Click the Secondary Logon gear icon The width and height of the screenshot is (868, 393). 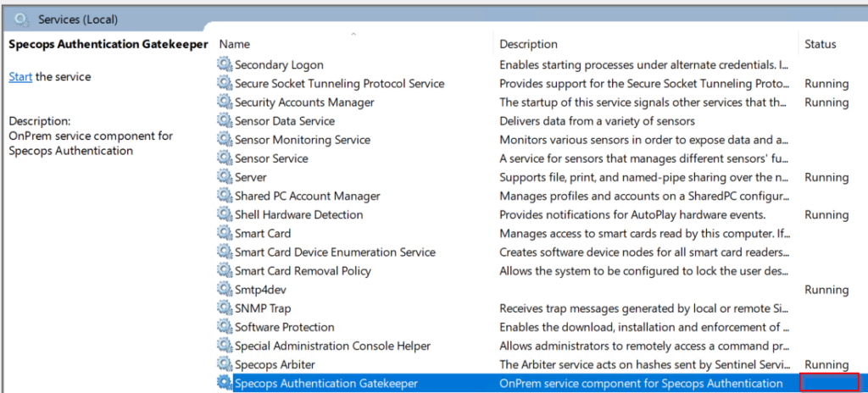coord(224,64)
